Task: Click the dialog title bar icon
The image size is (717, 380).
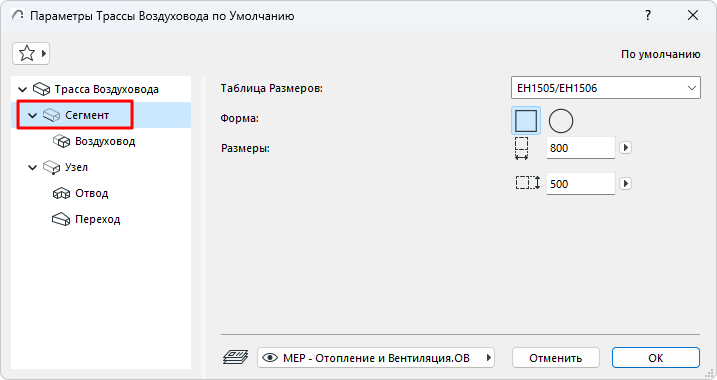Action: [x=18, y=16]
